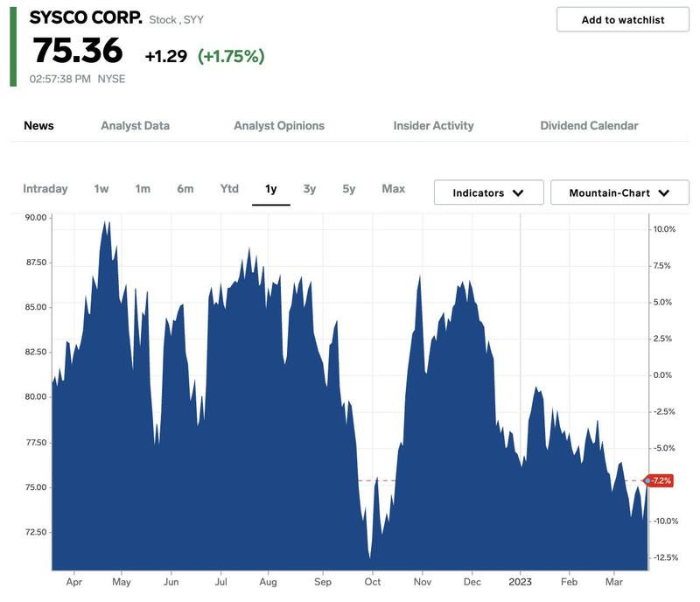Click the Jun label on time axis
This screenshot has height=602, width=700.
click(x=171, y=582)
